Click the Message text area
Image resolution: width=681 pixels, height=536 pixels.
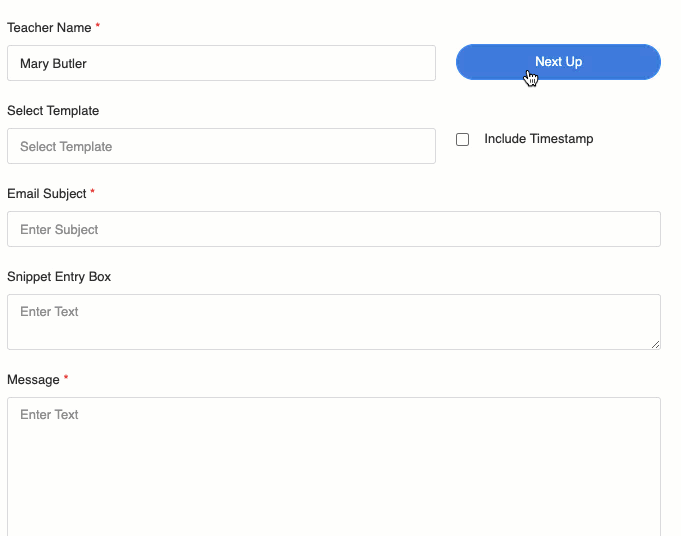pos(334,467)
